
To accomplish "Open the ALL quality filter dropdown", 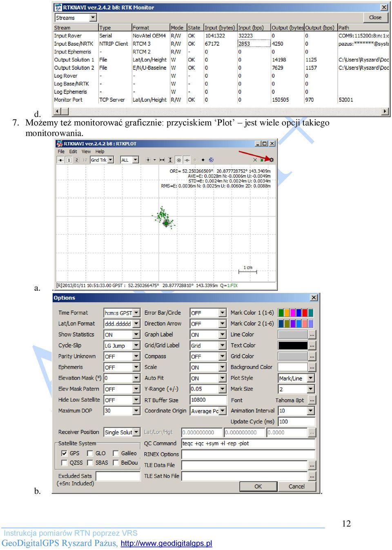I will tap(136, 160).
